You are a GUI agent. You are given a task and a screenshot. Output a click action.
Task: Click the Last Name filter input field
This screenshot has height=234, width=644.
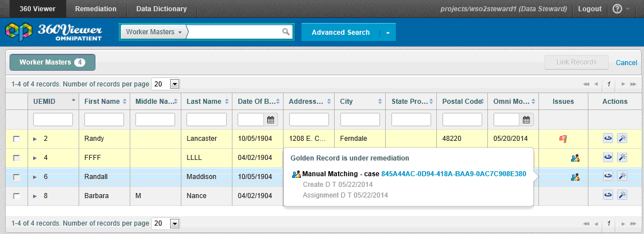[206, 120]
